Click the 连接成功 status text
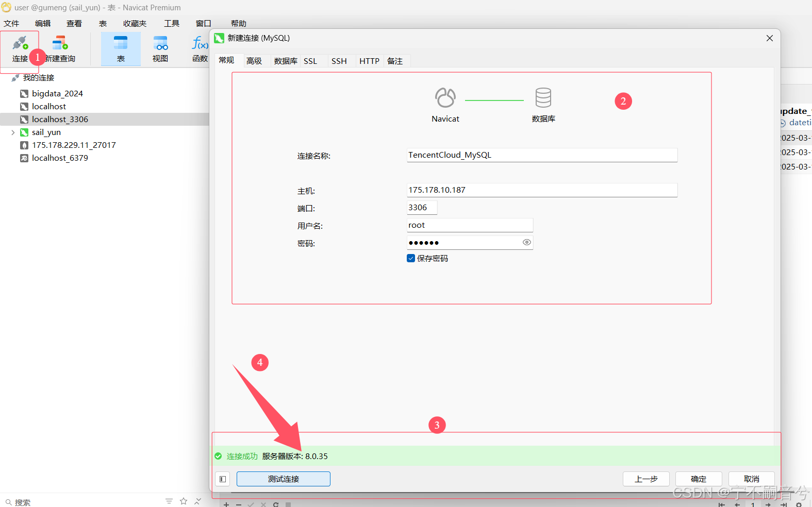 (242, 457)
